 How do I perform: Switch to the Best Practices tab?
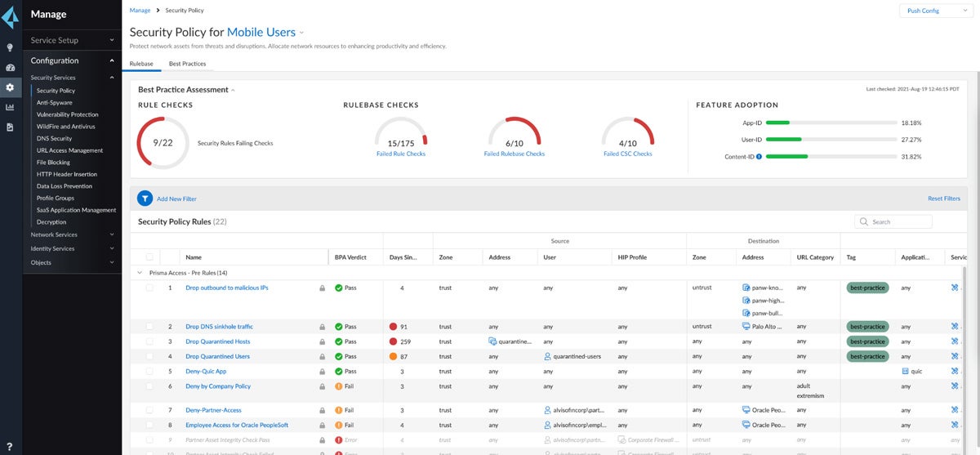tap(188, 64)
